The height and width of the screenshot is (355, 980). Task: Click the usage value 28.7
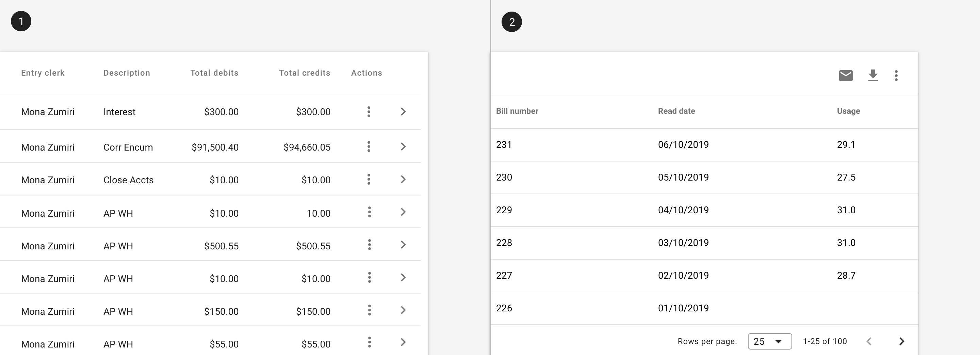pyautogui.click(x=846, y=276)
